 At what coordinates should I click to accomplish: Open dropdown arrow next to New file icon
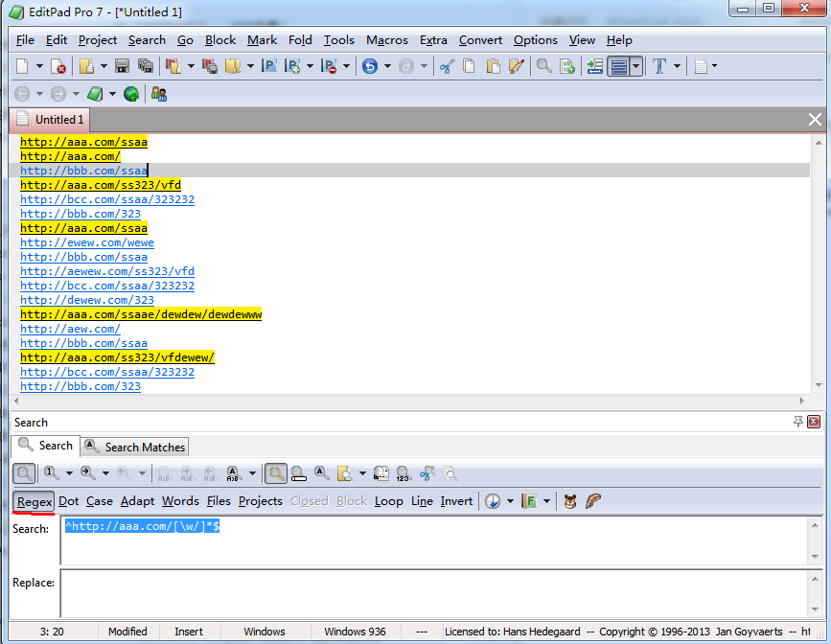(39, 66)
